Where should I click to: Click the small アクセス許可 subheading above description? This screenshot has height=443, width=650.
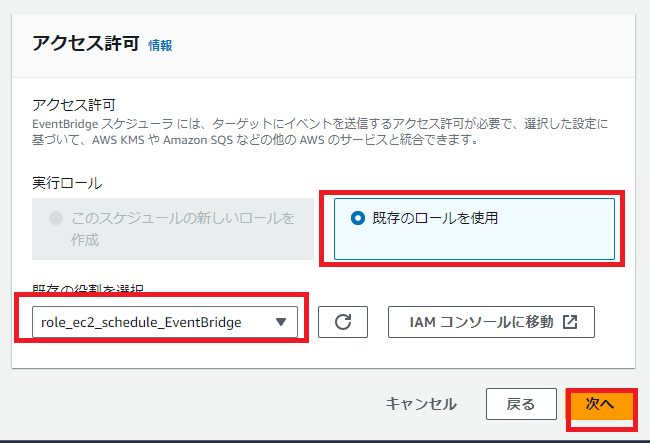[x=73, y=104]
